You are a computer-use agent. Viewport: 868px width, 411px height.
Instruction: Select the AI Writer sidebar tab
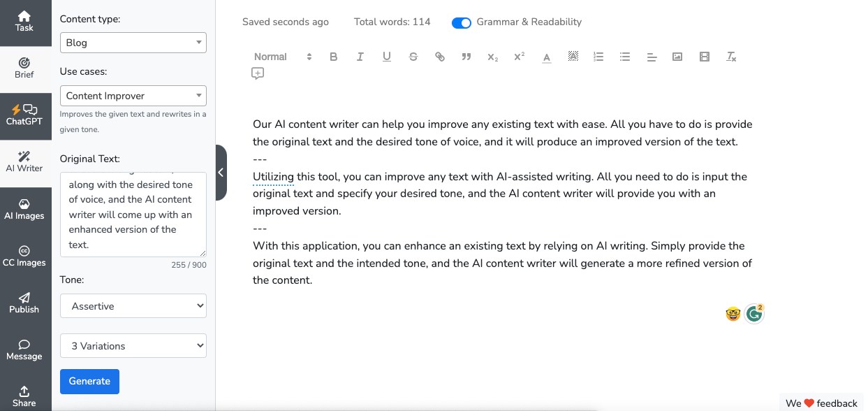tap(24, 162)
